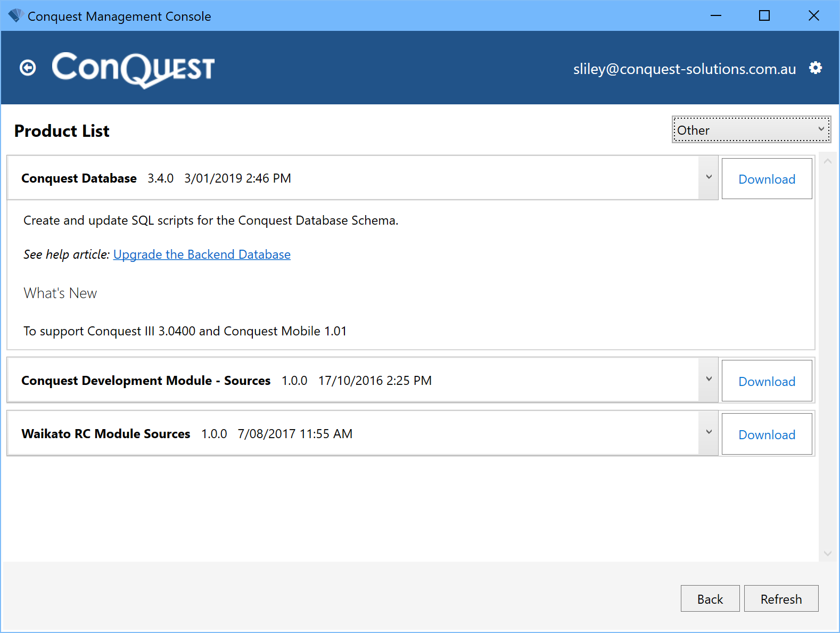Open the settings gear icon

[x=816, y=68]
